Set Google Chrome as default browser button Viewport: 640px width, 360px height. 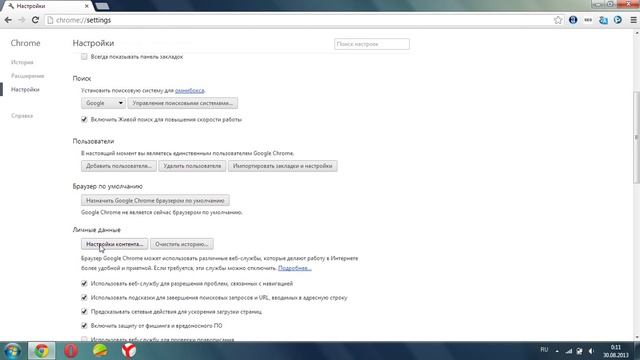pyautogui.click(x=155, y=201)
